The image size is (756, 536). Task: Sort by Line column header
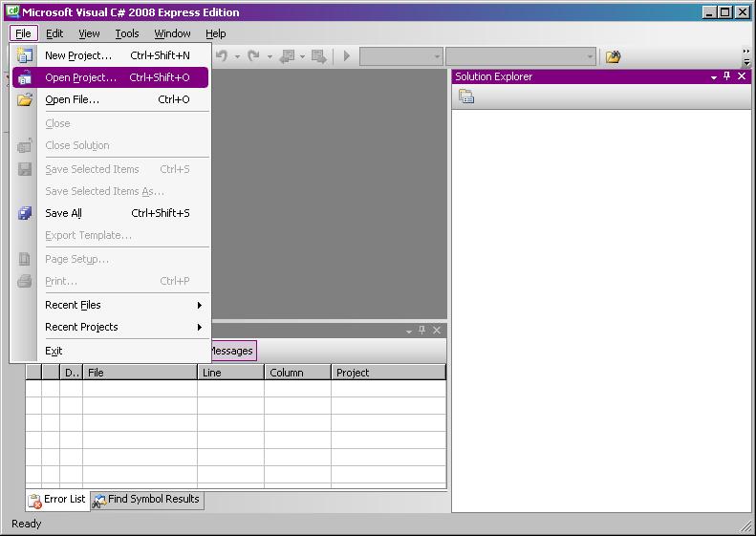coord(231,372)
